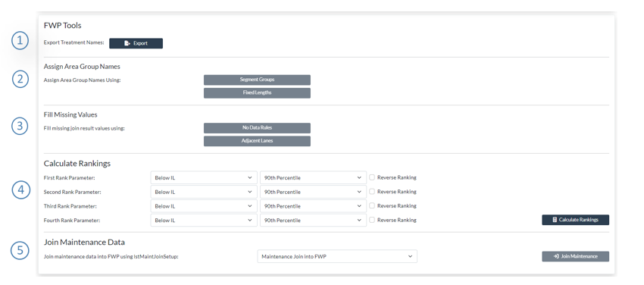
Task: Enable Reverse Ranking for Fourth Rank Parameter
Action: (372, 220)
